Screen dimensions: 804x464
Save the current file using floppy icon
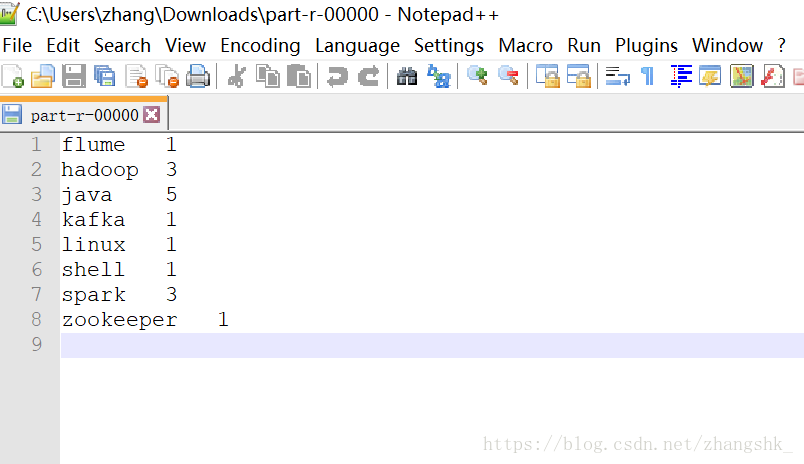click(73, 76)
